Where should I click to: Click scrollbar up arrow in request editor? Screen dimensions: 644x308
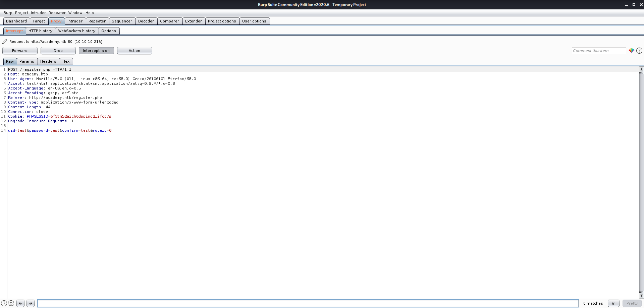coord(641,69)
